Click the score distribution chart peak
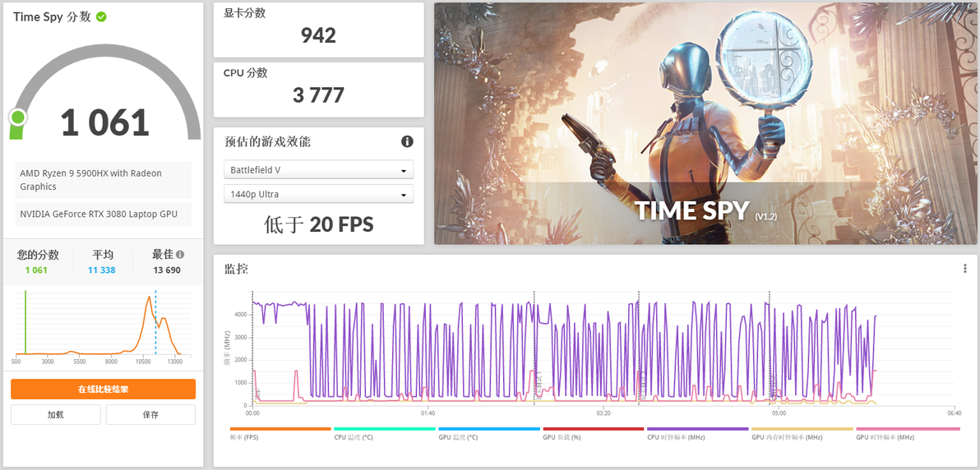This screenshot has height=470, width=980. [x=148, y=298]
